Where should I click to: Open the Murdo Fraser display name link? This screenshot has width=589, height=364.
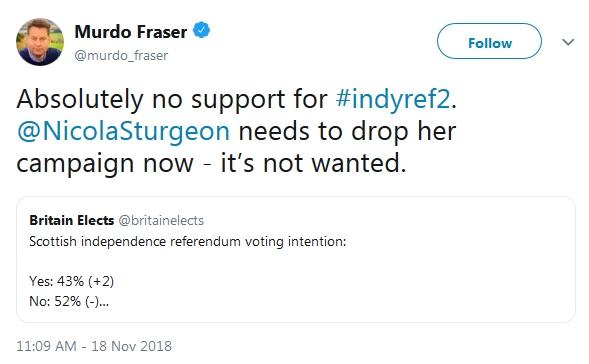point(131,32)
